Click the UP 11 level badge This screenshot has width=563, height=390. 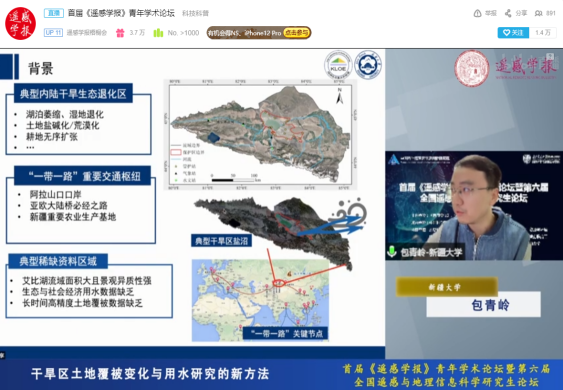coord(53,33)
